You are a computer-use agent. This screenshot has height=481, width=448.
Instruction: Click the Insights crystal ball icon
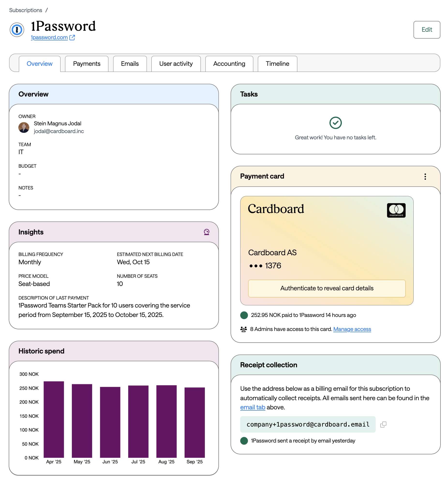click(x=207, y=232)
